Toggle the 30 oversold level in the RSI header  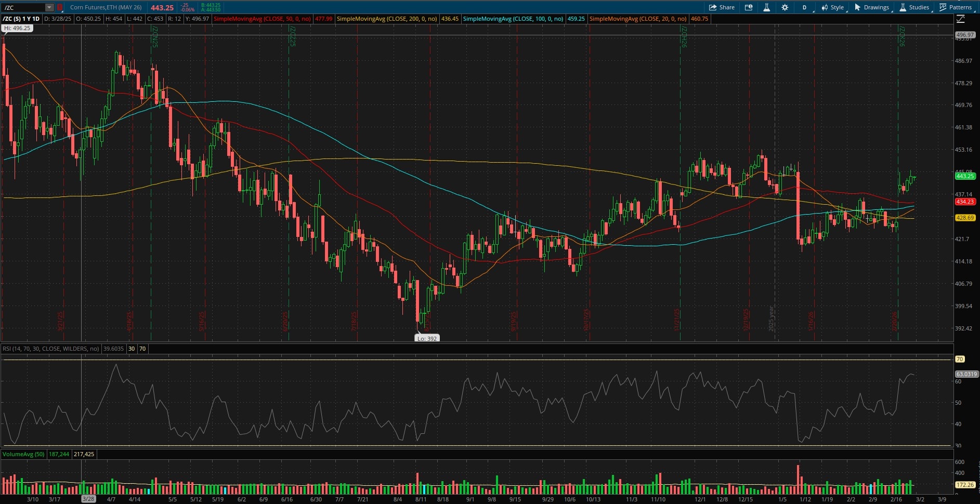click(131, 349)
